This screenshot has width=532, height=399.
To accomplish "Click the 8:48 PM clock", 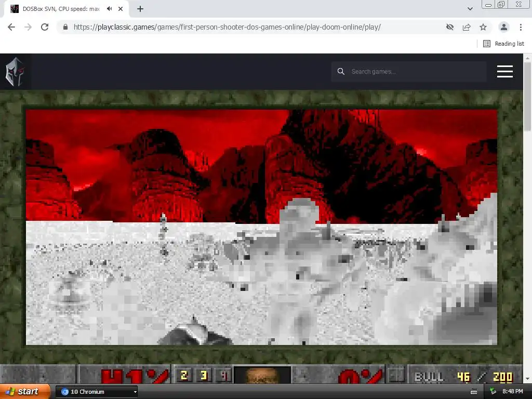I will coord(513,392).
